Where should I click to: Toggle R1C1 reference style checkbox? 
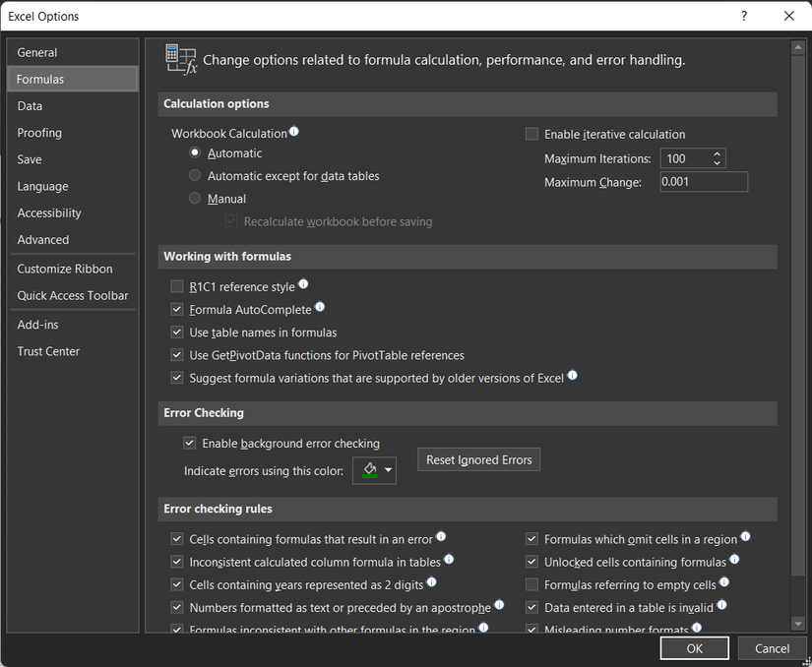click(177, 286)
